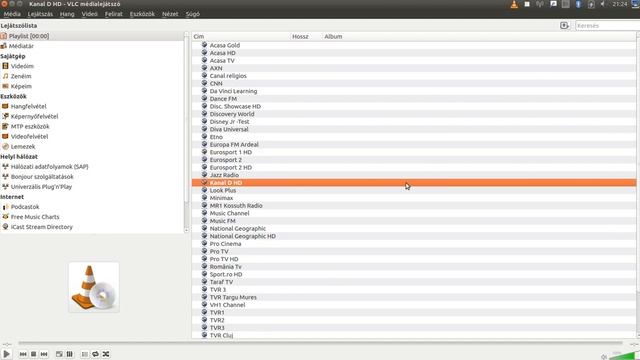This screenshot has width=640, height=360.
Task: Toggle loop/repeat mode
Action: [x=95, y=354]
